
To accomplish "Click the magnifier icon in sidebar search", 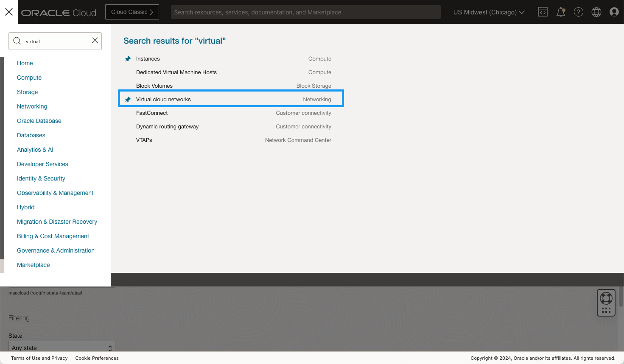I will pos(17,40).
